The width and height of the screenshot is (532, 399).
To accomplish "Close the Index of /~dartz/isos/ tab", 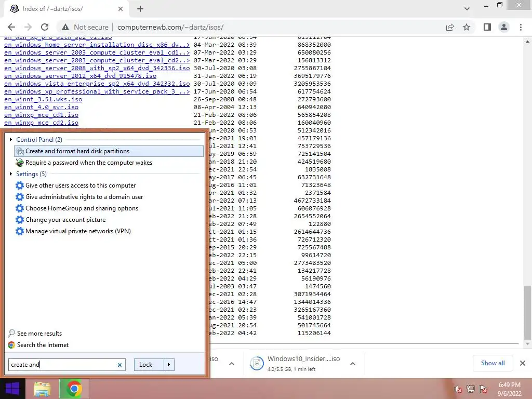I will (x=121, y=9).
